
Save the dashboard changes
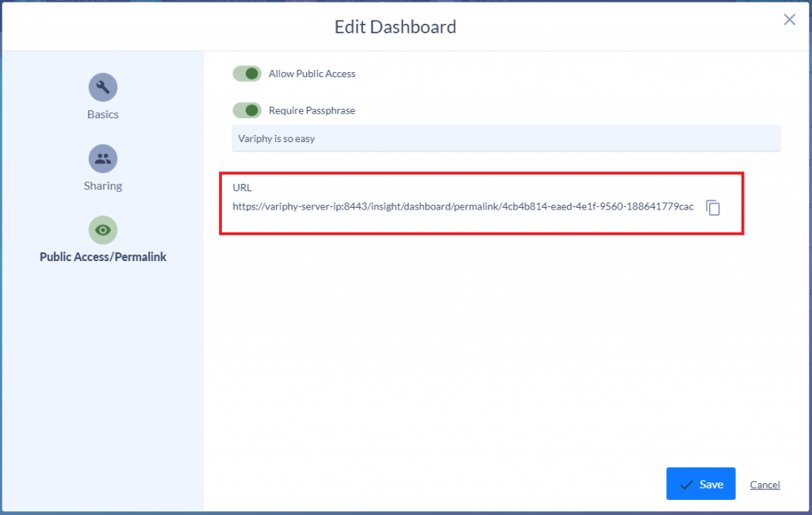[x=701, y=484]
